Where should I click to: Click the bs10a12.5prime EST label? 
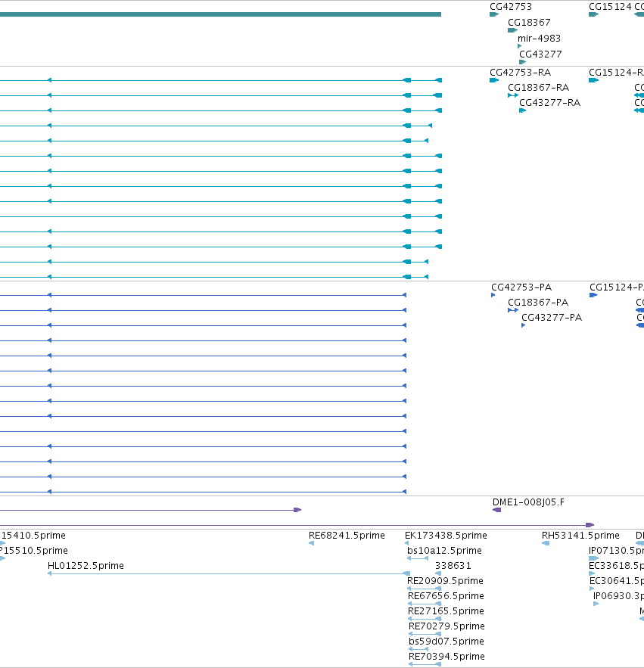(x=444, y=551)
